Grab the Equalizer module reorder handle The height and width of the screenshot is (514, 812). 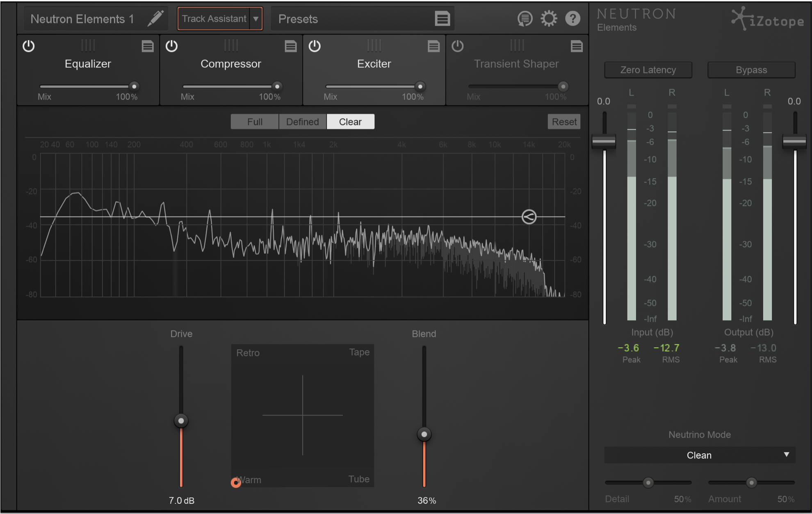(x=88, y=45)
